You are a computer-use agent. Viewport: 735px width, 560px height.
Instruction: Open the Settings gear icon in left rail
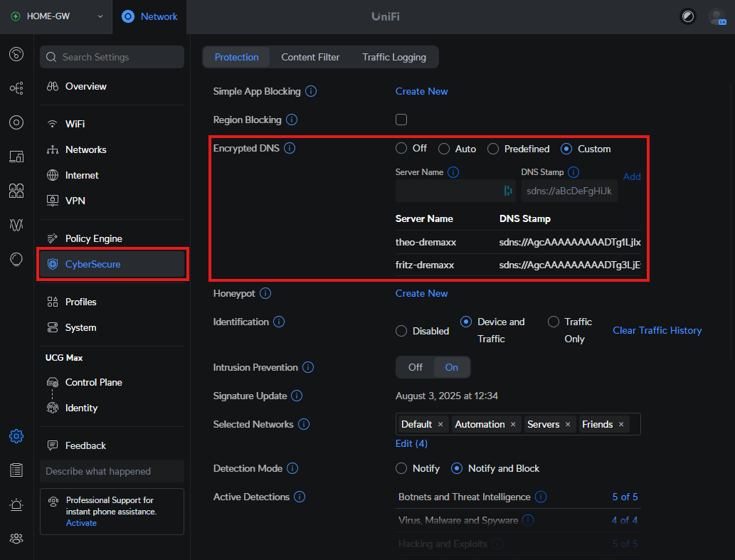(16, 436)
